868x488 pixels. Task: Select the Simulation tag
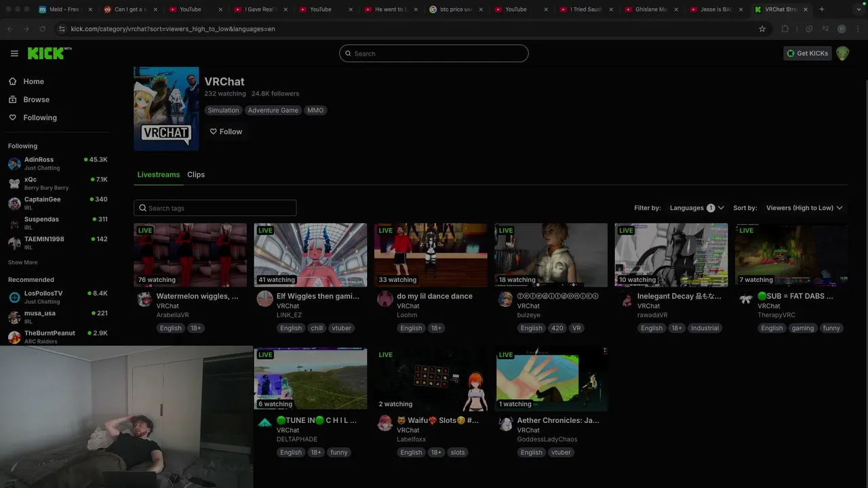tap(223, 110)
